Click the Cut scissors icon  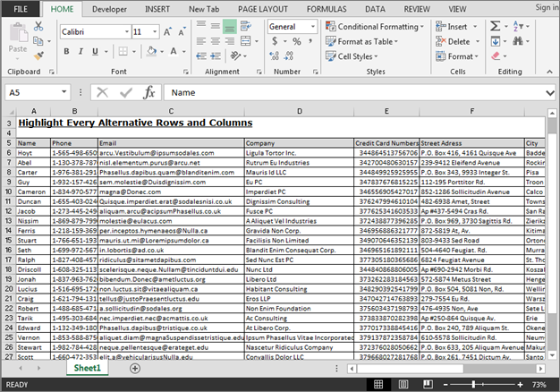click(38, 26)
